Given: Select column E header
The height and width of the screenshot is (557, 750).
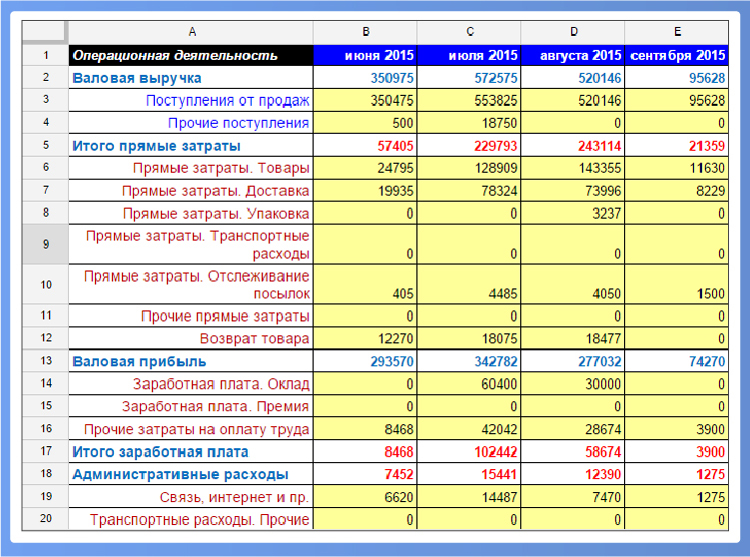Looking at the screenshot, I should pyautogui.click(x=676, y=32).
